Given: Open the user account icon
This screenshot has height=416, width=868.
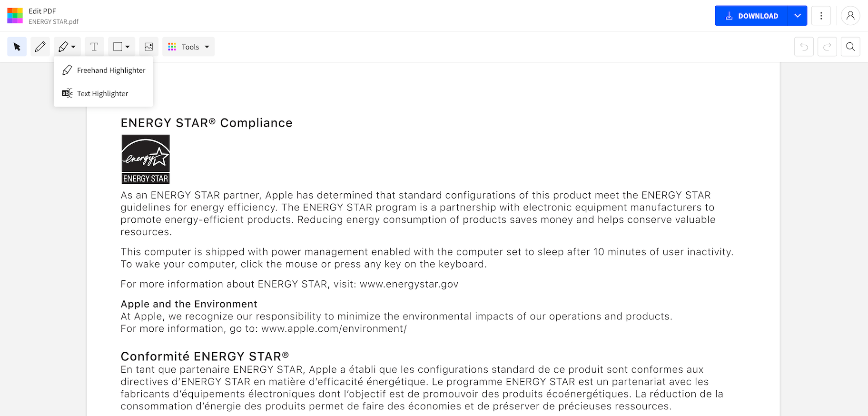Looking at the screenshot, I should [850, 16].
